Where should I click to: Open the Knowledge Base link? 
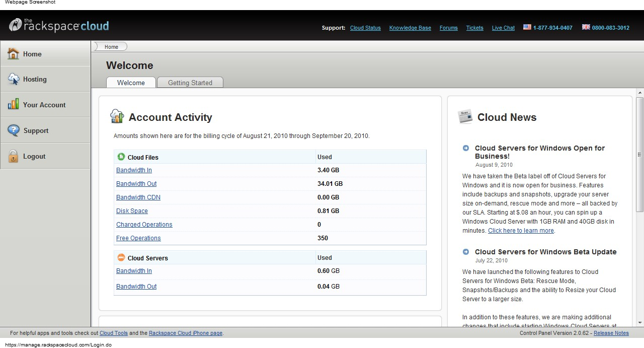(x=410, y=28)
